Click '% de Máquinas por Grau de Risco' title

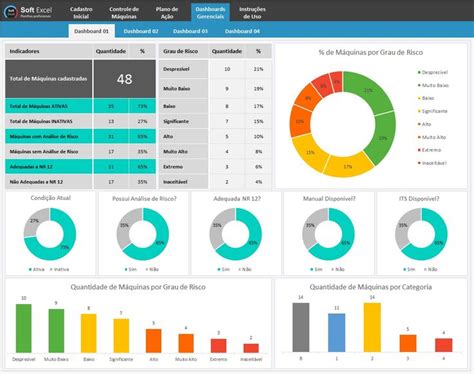pos(371,52)
